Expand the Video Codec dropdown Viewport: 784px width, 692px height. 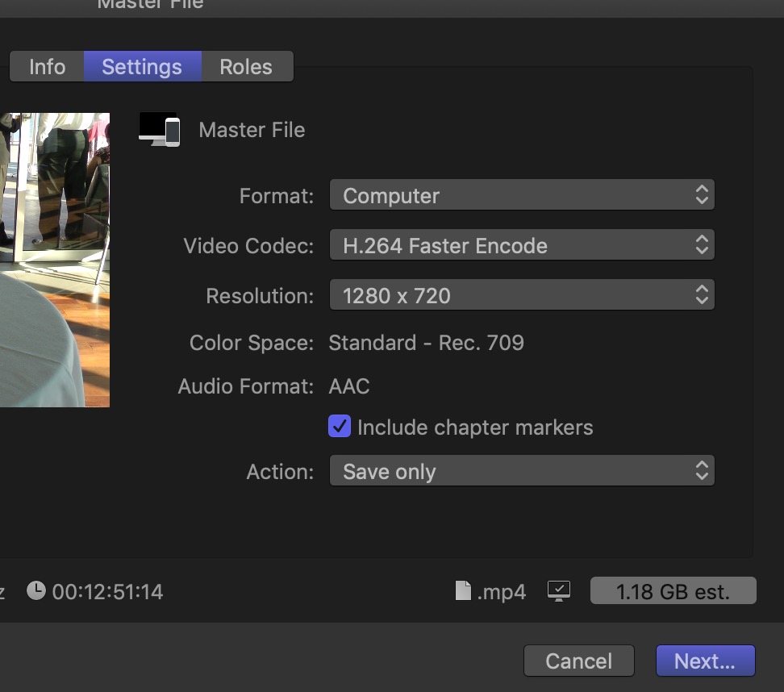click(x=522, y=245)
